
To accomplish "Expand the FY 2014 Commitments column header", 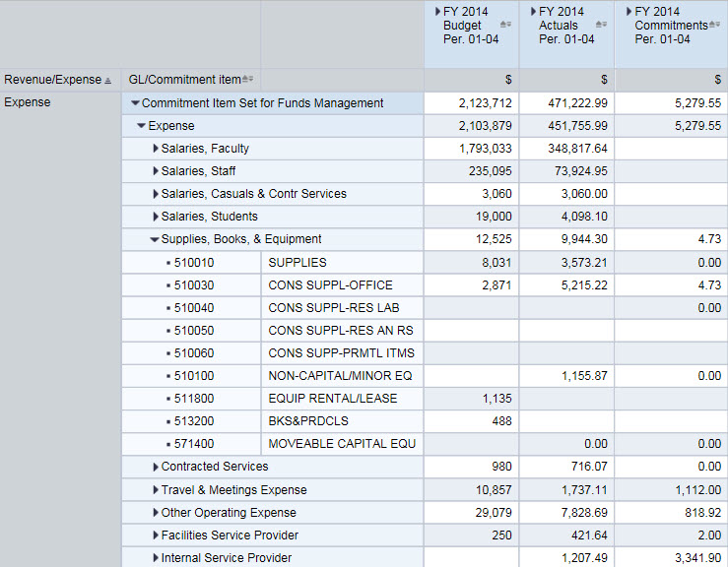I will click(629, 12).
